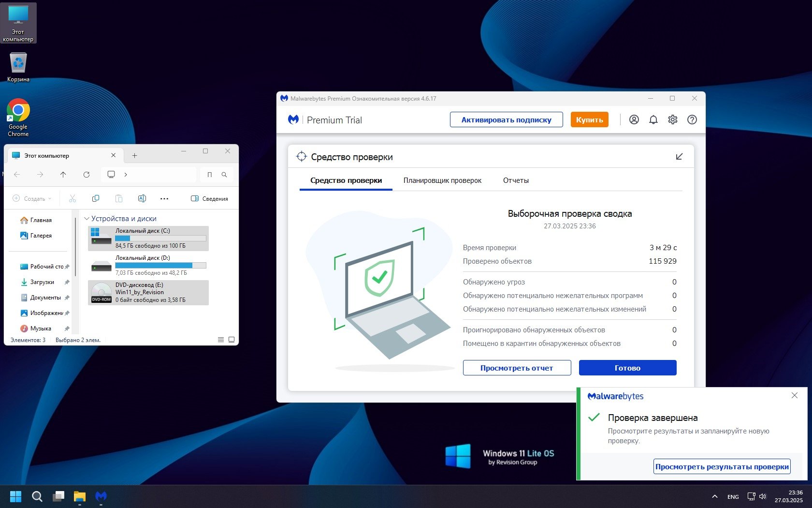Open Malwarebytes settings gear

point(672,120)
